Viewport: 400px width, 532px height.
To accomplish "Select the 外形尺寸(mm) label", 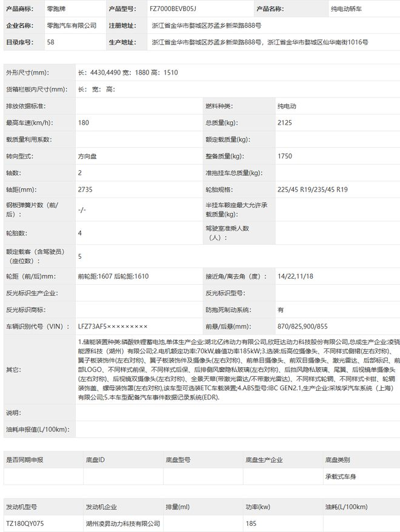I will tap(27, 72).
